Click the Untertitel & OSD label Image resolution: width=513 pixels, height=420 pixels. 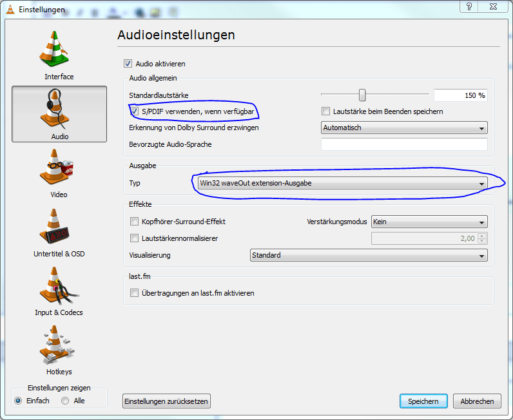[x=59, y=254]
